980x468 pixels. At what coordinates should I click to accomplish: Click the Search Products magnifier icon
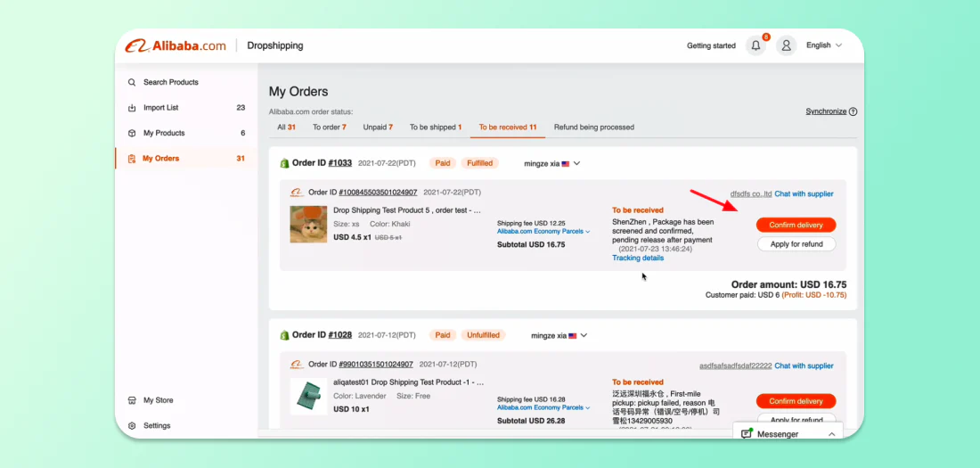(x=132, y=82)
